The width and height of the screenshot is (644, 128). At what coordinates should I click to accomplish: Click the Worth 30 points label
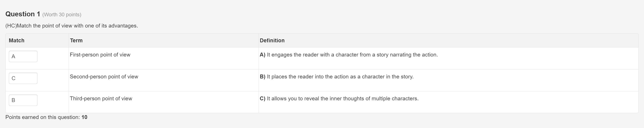[62, 15]
